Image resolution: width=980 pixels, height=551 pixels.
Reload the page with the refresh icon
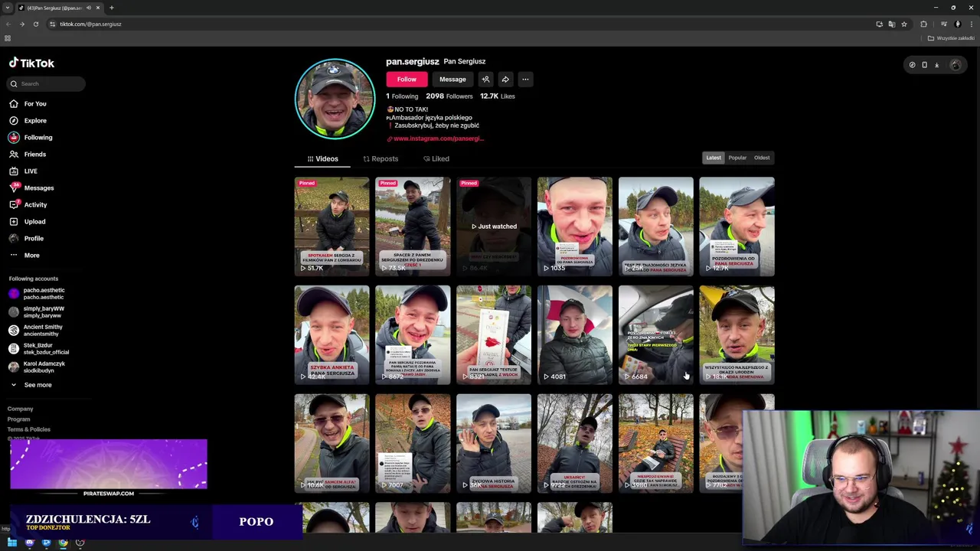35,24
